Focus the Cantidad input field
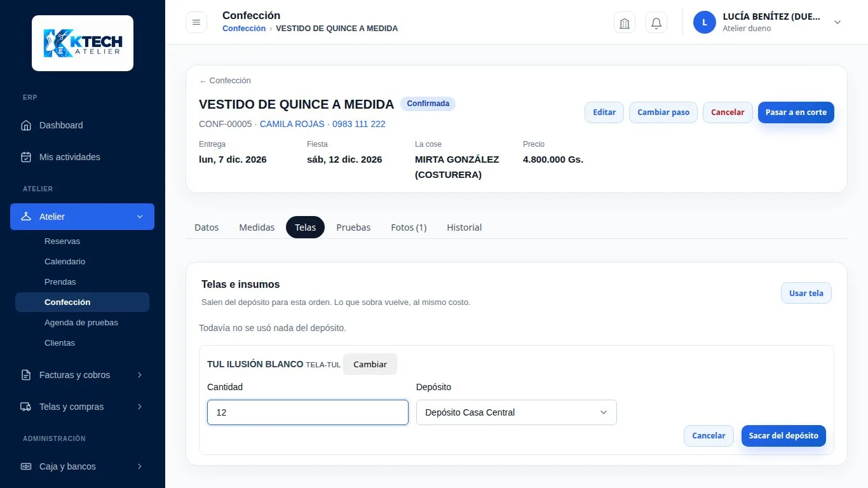This screenshot has height=488, width=868. 308,412
